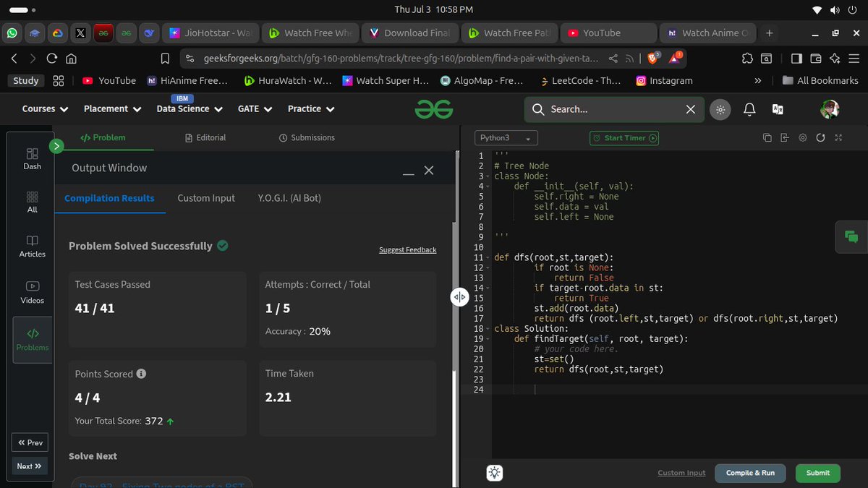Open the user profile avatar
The width and height of the screenshot is (868, 488).
tap(830, 109)
